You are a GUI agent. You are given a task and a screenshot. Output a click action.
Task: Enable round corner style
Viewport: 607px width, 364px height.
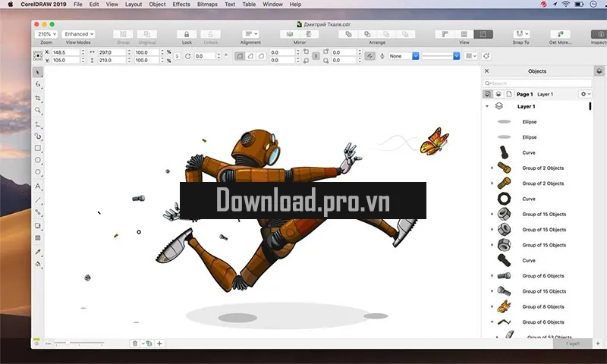pos(240,56)
